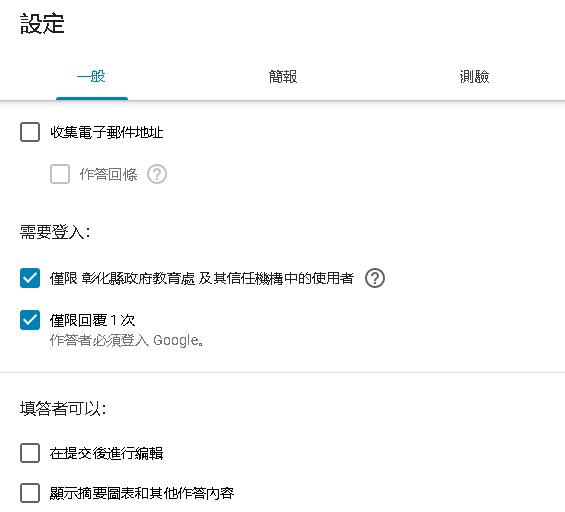Switch to the 一般 tab

(92, 77)
